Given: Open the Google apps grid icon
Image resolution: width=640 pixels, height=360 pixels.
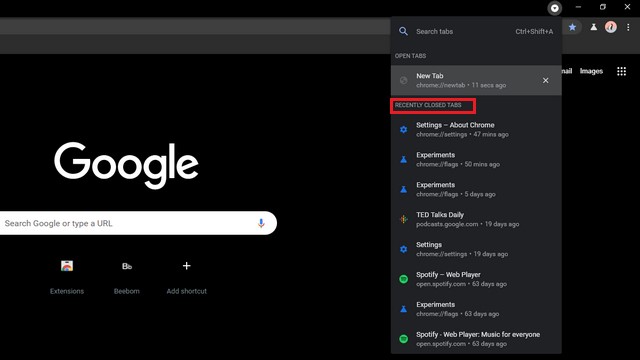Looking at the screenshot, I should 621,71.
